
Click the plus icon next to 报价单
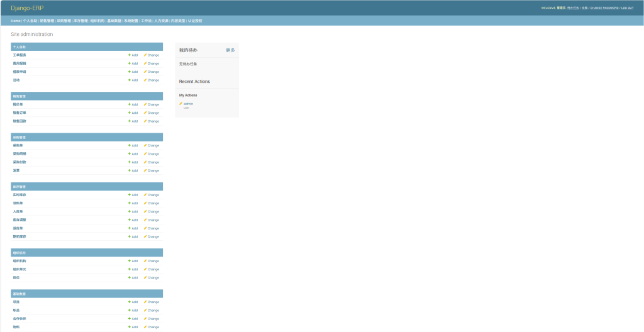130,104
